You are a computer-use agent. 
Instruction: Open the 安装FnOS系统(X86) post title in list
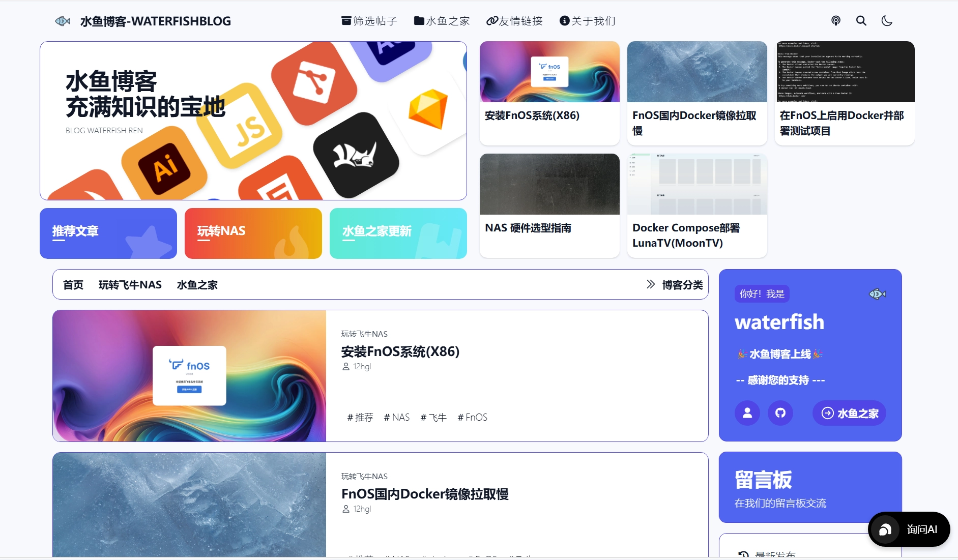point(400,351)
